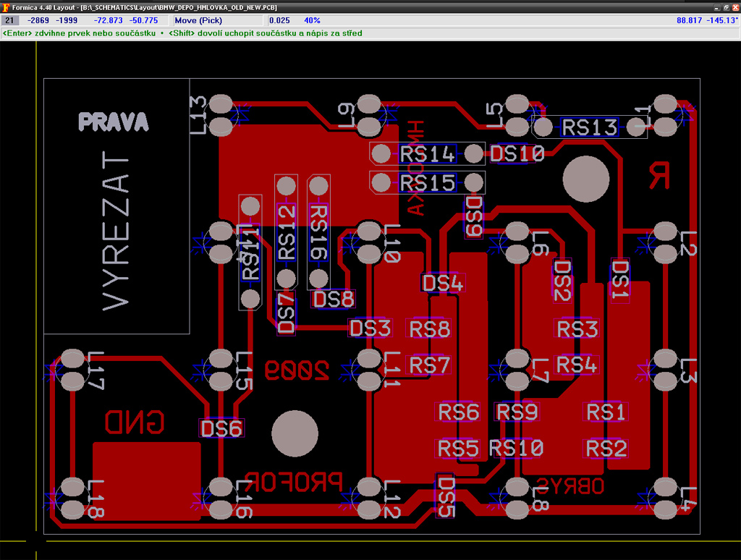The height and width of the screenshot is (560, 741).
Task: Pick the RS7 resistor component
Action: (x=429, y=365)
